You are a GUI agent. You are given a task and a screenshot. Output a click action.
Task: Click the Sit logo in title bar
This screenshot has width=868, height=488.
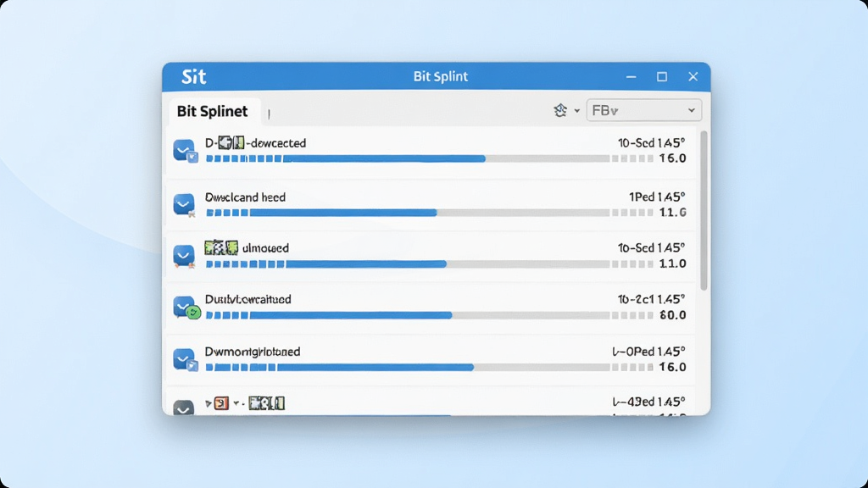point(194,76)
